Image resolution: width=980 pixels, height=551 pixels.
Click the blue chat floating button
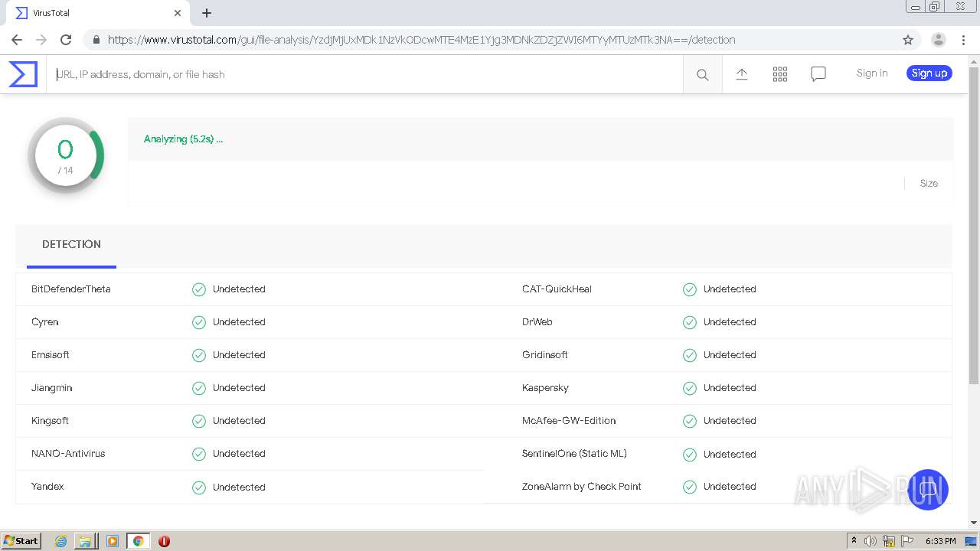tap(928, 490)
